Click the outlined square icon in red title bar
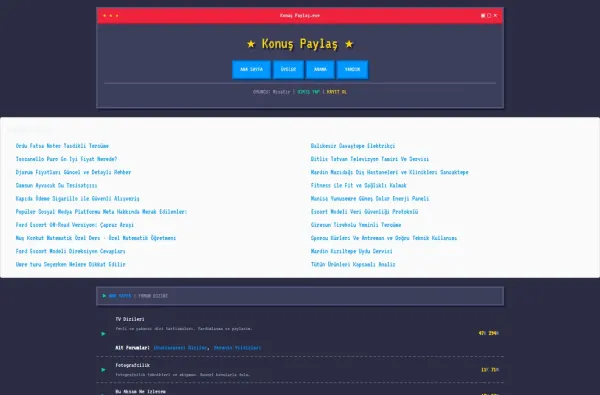The image size is (600, 395). click(489, 16)
